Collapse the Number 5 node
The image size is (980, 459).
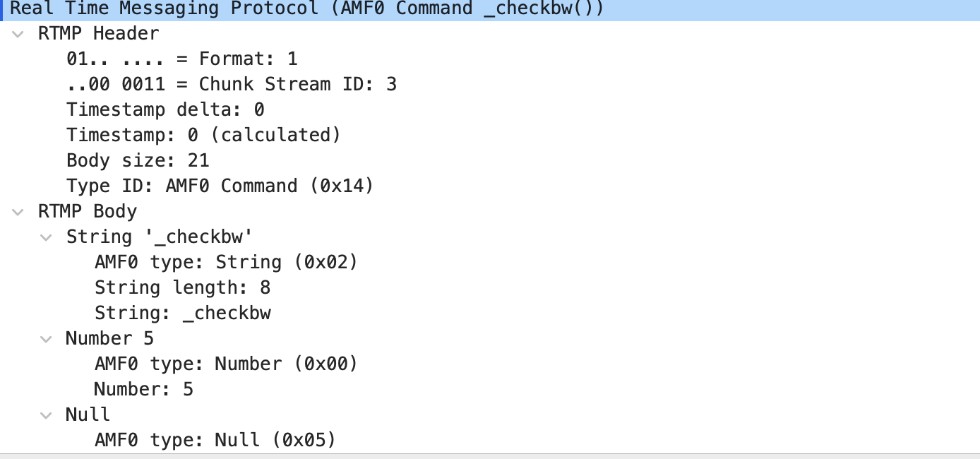pos(47,339)
